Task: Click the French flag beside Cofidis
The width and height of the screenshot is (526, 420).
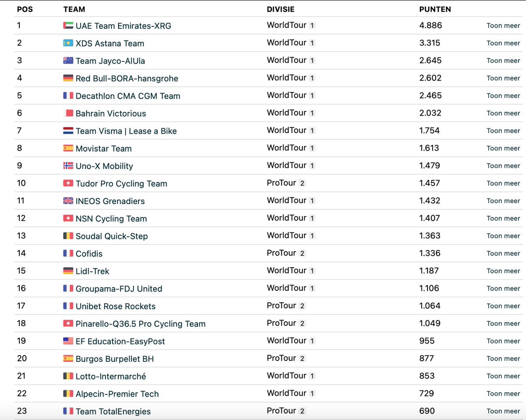Action: pos(68,253)
